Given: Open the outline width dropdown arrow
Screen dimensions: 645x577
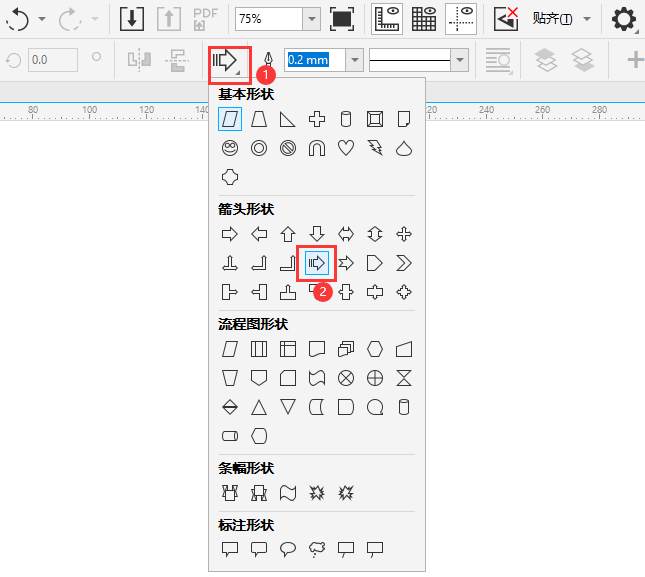Looking at the screenshot, I should pos(355,60).
